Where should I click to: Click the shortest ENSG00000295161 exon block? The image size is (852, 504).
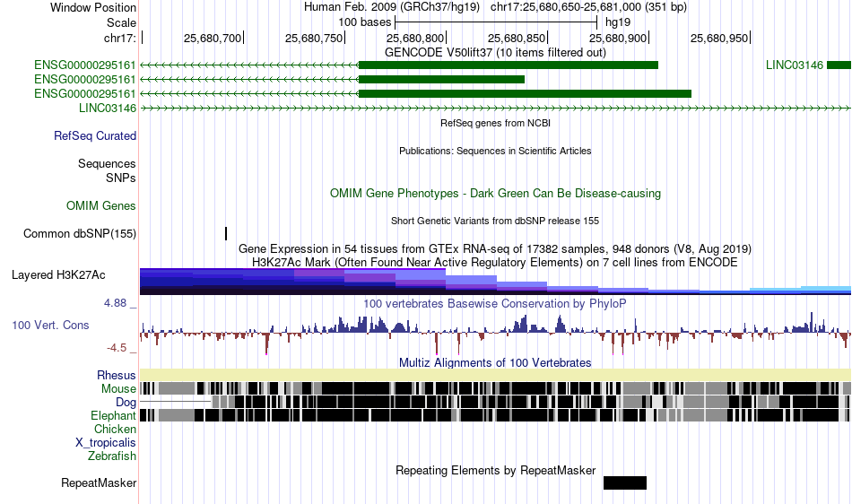point(441,79)
